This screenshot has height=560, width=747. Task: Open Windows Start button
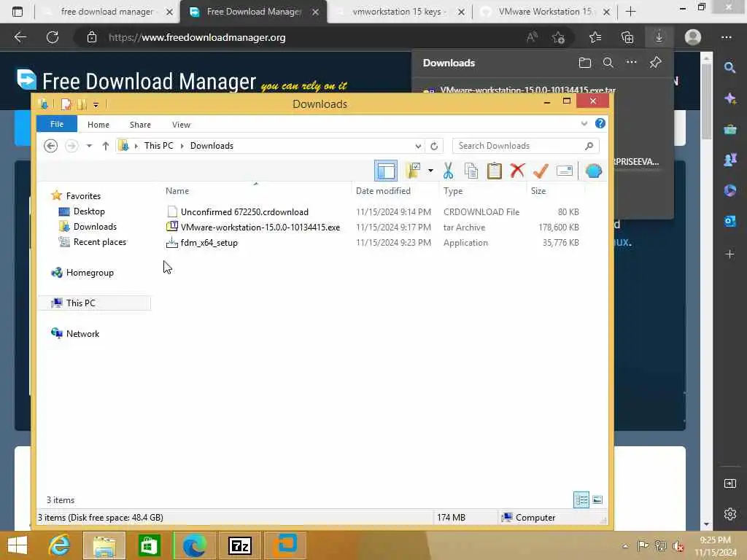(x=18, y=545)
